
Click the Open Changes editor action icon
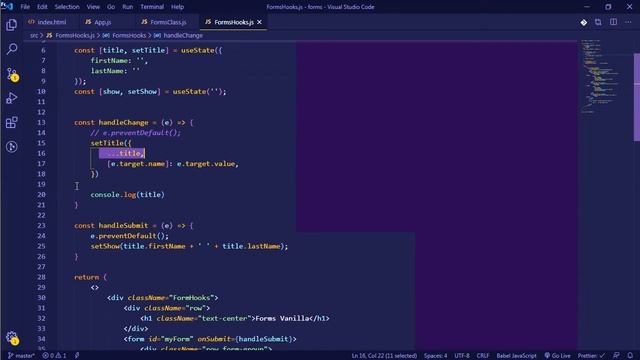pos(598,22)
